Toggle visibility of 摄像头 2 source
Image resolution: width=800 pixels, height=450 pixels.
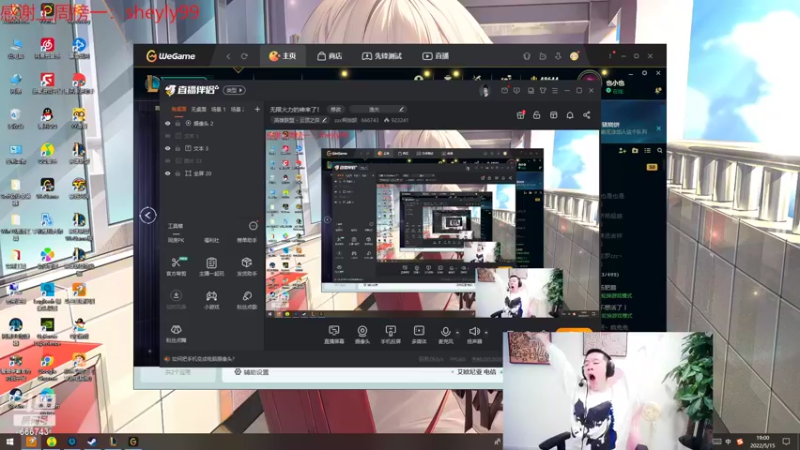(167, 123)
